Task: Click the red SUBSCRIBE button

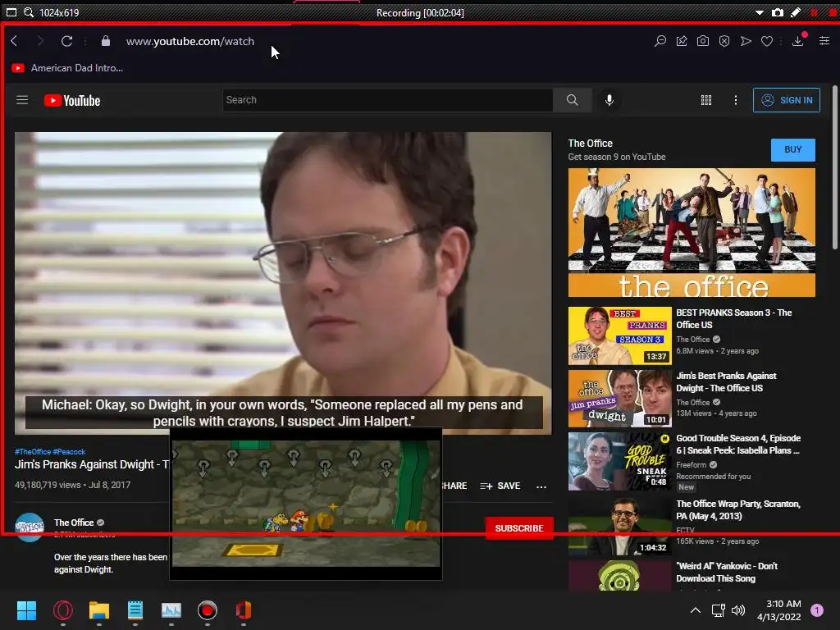Action: [x=519, y=528]
